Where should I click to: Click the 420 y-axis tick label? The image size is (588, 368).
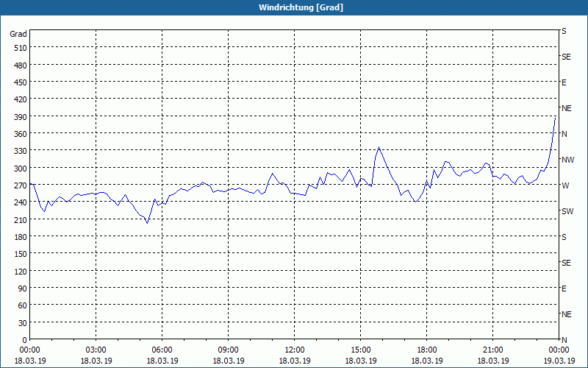pos(21,99)
